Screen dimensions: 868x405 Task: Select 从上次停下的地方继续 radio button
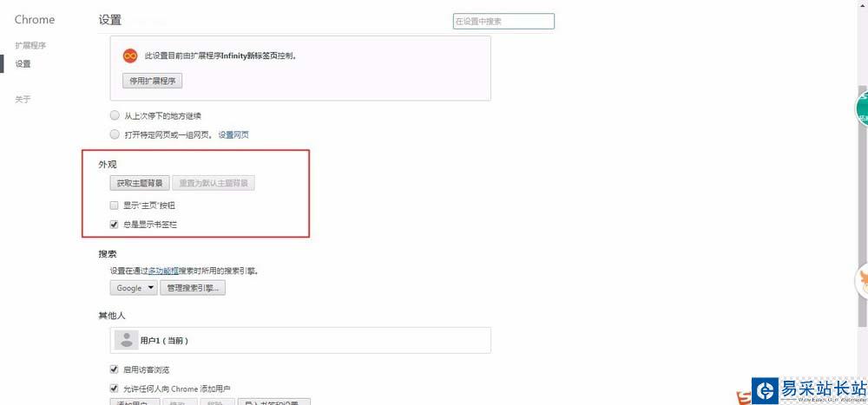(x=115, y=115)
